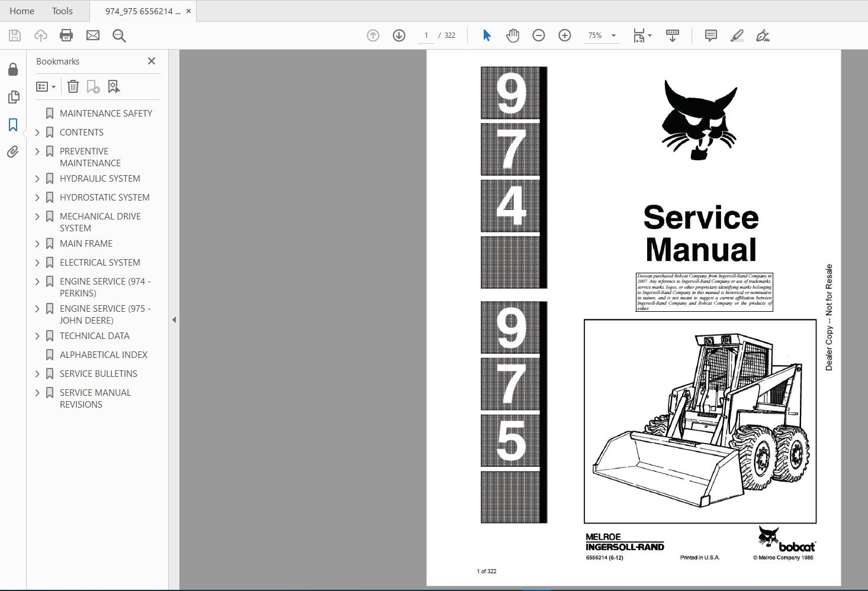Image resolution: width=868 pixels, height=591 pixels.
Task: Jump to the CONTENTS bookmark
Action: (x=82, y=133)
